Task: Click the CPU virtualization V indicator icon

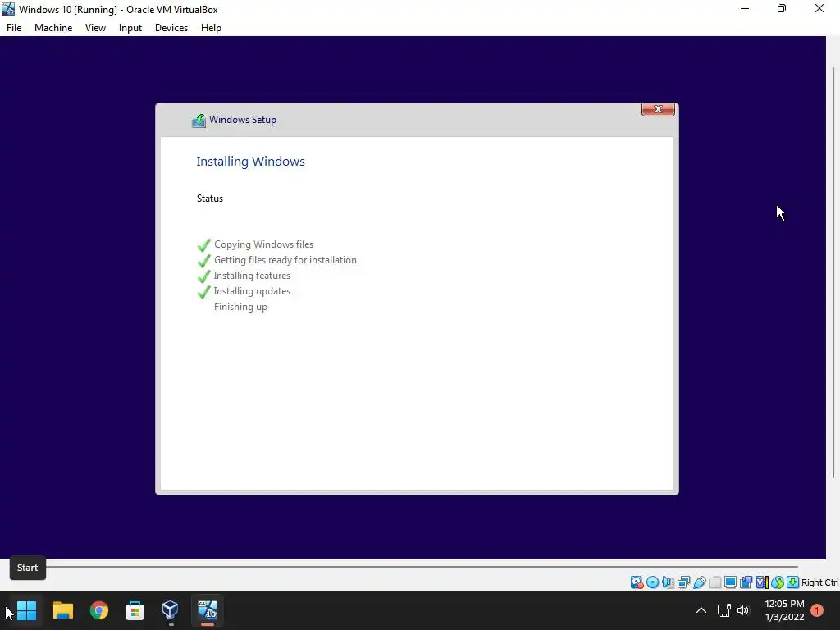Action: click(761, 582)
